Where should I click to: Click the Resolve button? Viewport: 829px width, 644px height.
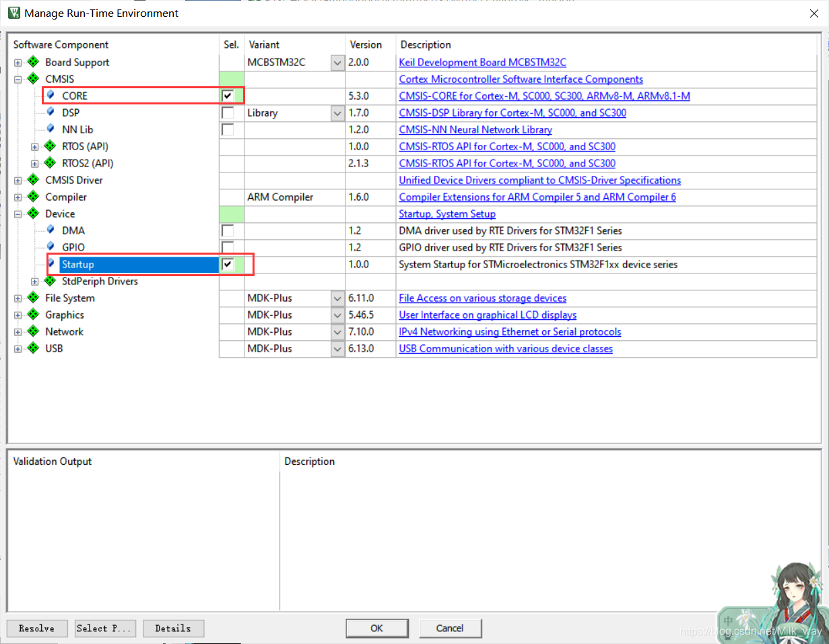pyautogui.click(x=37, y=628)
